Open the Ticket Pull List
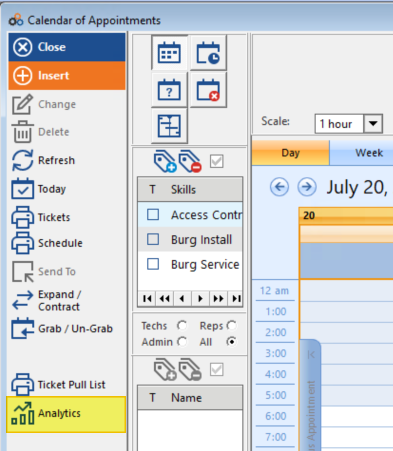Viewport: 393px width, 451px height. click(x=58, y=385)
